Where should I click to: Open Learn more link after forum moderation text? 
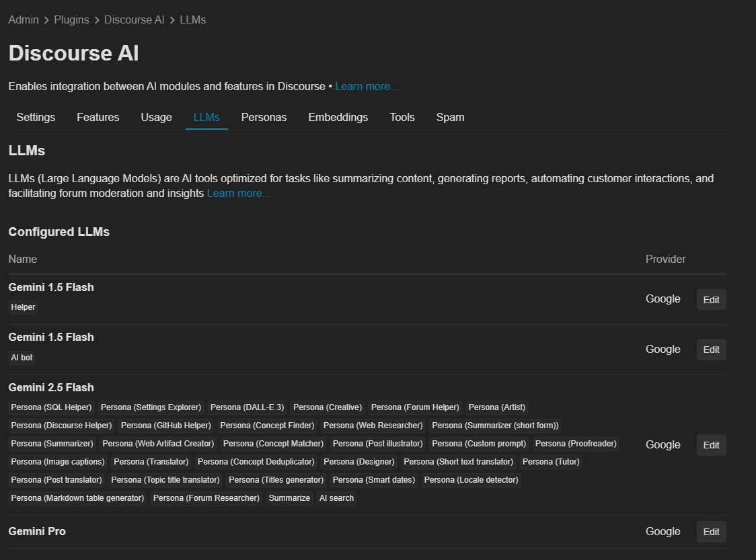point(239,193)
